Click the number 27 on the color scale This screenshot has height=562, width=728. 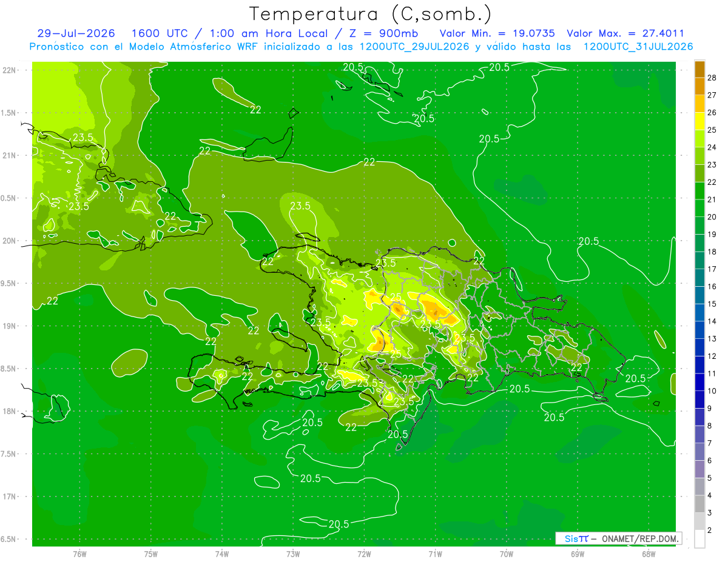712,95
